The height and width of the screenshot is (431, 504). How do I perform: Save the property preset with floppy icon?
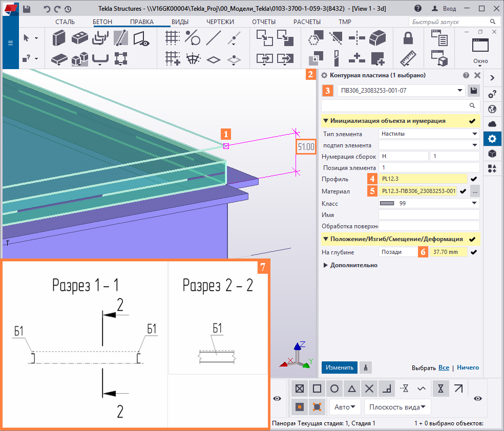point(473,91)
